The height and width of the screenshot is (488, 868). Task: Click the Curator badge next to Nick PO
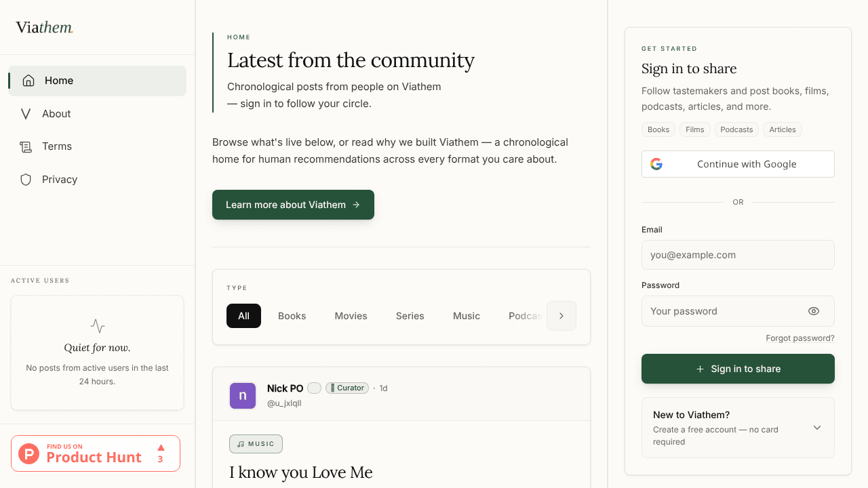point(347,388)
